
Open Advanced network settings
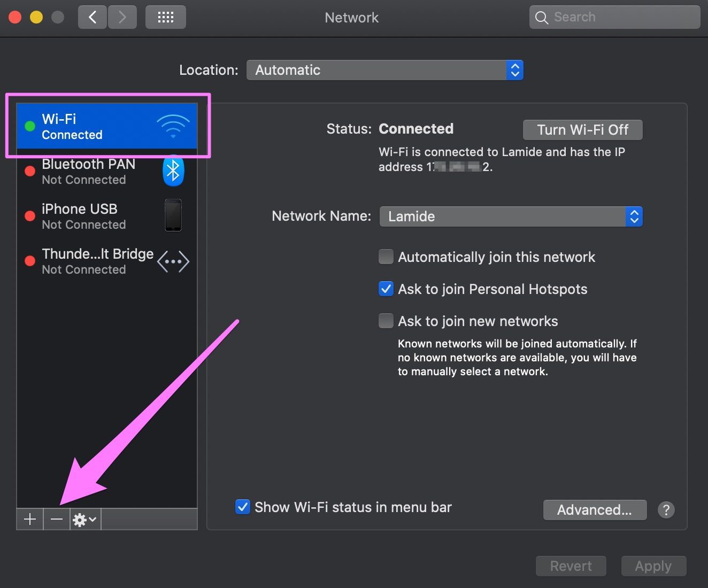click(595, 510)
